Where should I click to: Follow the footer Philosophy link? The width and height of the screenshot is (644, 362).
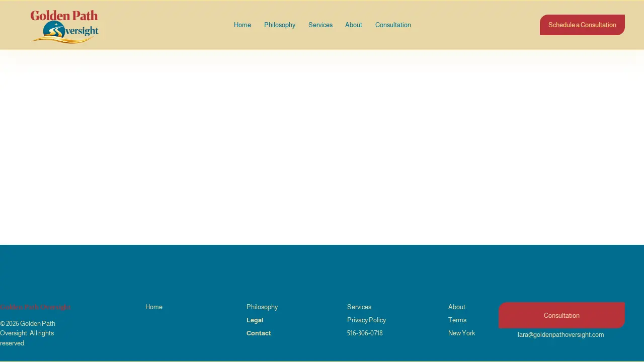(262, 307)
